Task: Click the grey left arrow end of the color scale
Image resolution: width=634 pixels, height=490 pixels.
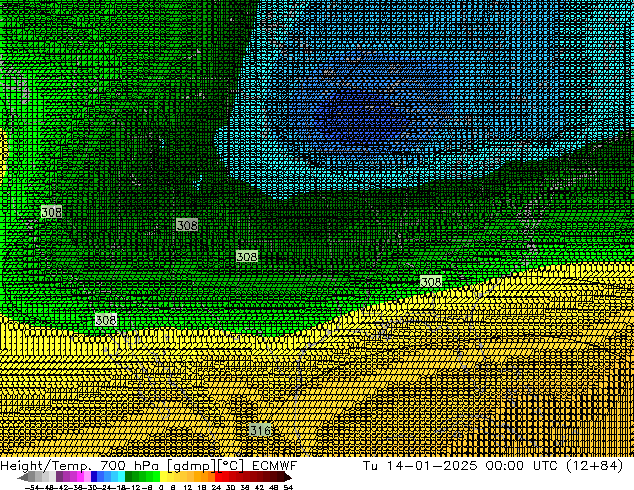Action: click(x=23, y=478)
